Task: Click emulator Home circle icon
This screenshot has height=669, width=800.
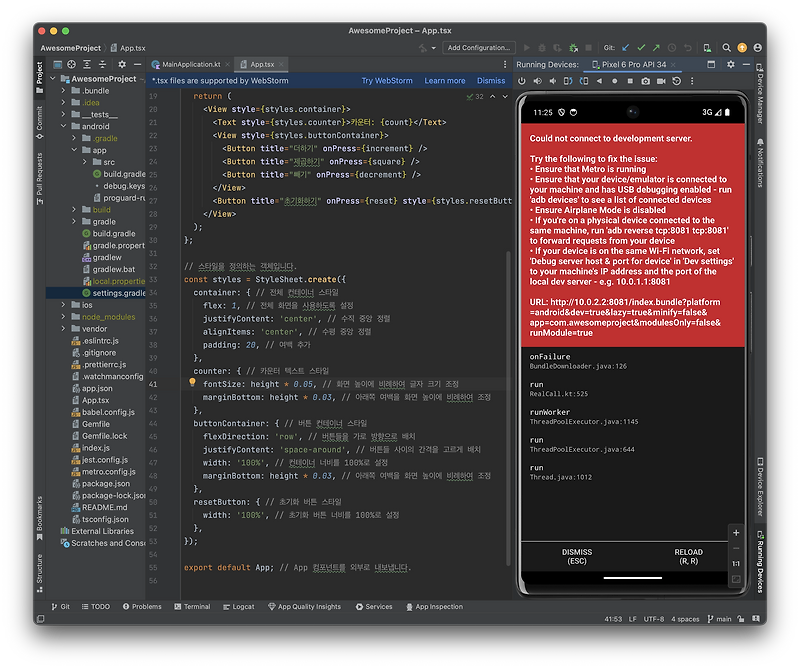Action: pos(614,81)
